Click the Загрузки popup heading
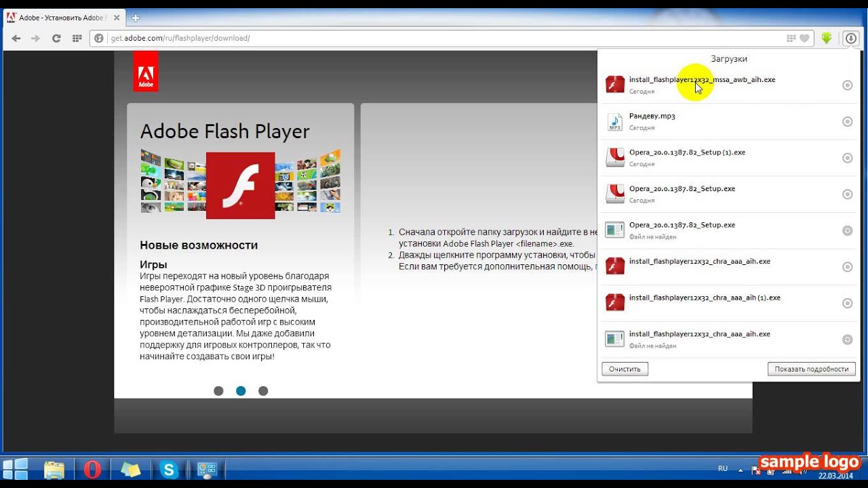This screenshot has height=488, width=868. point(729,59)
